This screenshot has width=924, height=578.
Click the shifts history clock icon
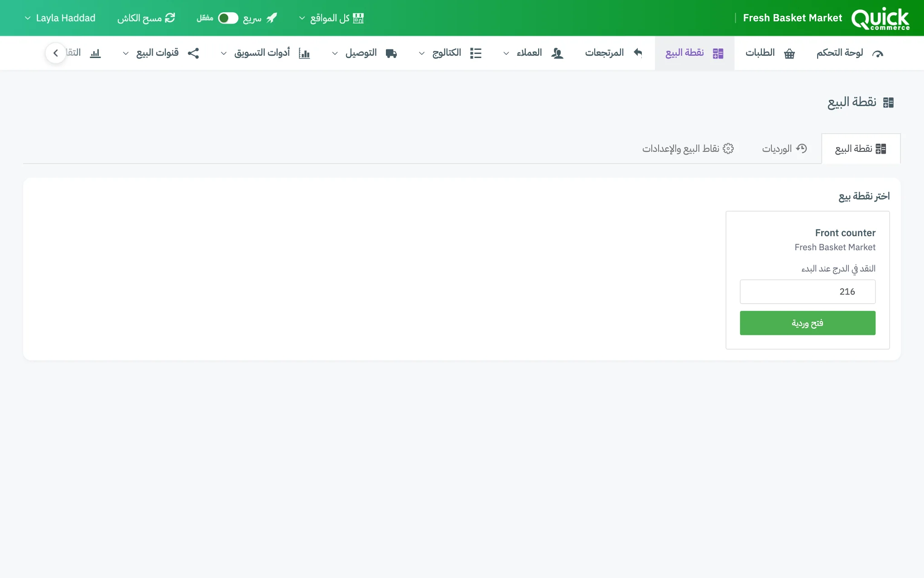[801, 149]
